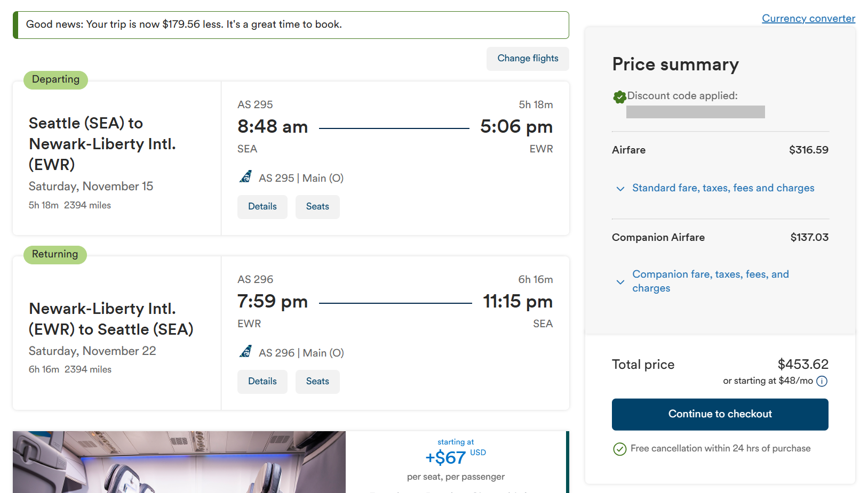Collapse the Price summary airfare details chevron
This screenshot has height=493, width=868.
pyautogui.click(x=620, y=189)
